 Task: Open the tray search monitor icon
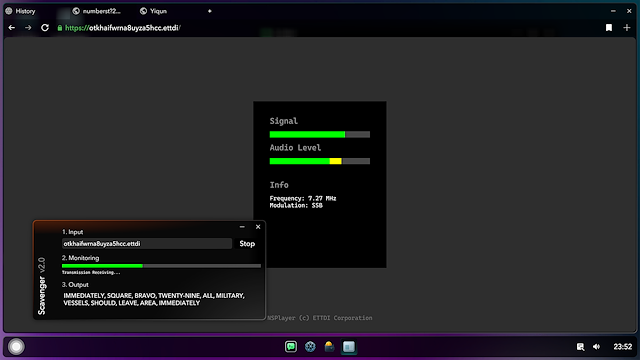(580, 347)
